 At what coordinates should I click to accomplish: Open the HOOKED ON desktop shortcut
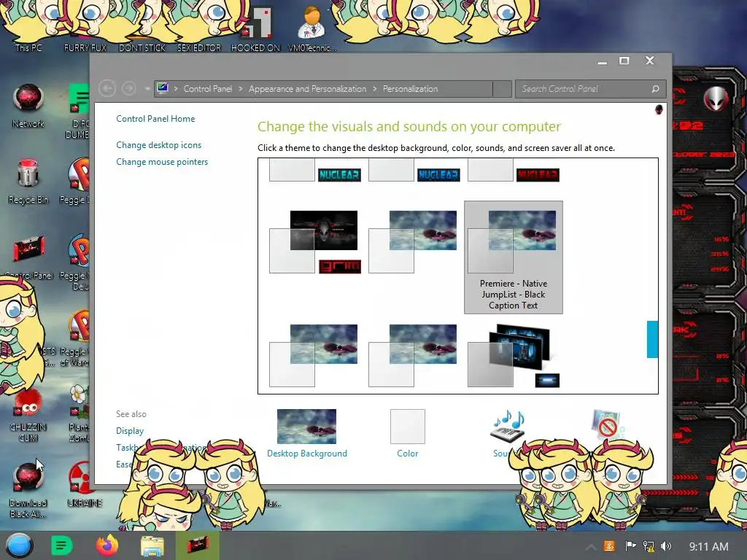click(255, 28)
